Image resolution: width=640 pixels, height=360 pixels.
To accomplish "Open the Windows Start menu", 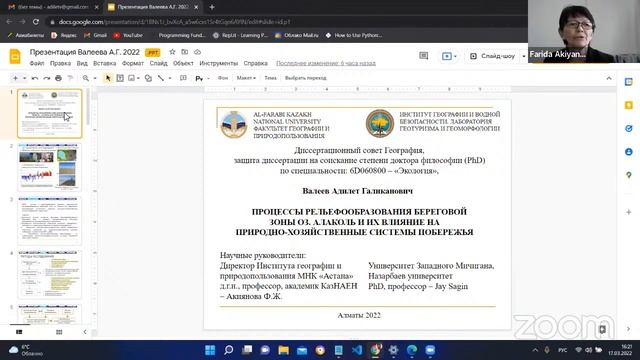I will pos(210,350).
